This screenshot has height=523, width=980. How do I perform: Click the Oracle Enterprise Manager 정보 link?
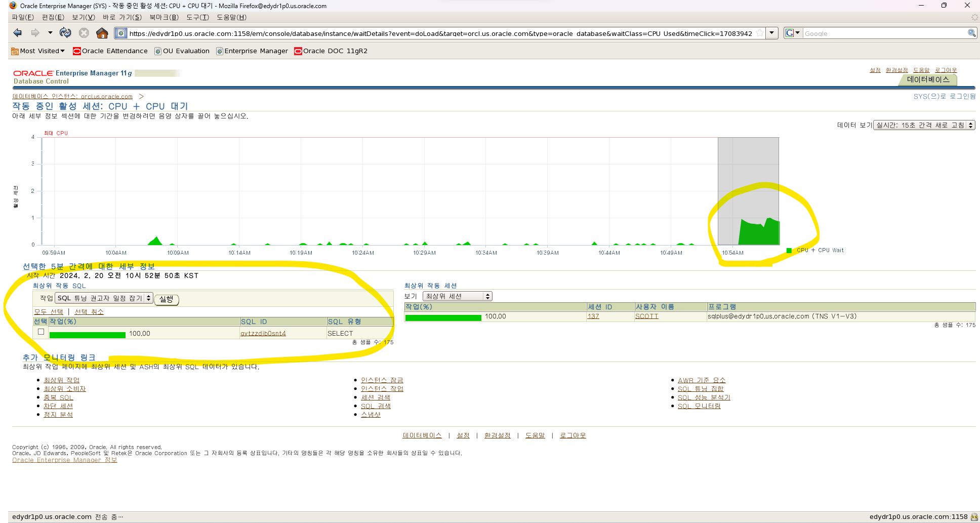coord(65,460)
